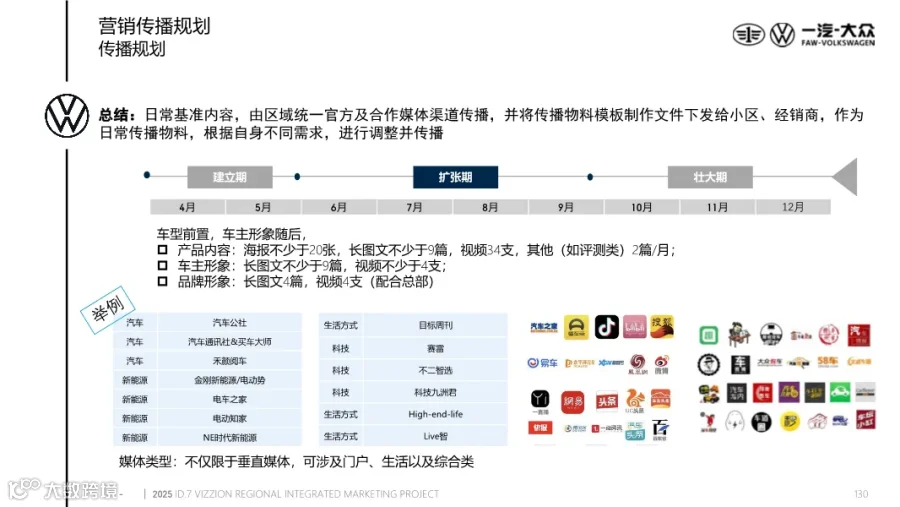Click the grey timeline arrowhead at right end
Viewport: 900px width, 507px height.
coord(845,177)
